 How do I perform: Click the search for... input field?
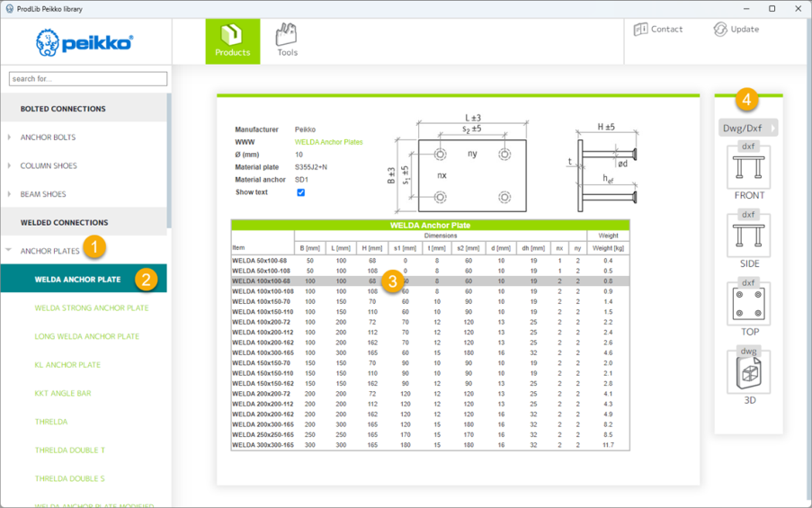[x=88, y=79]
